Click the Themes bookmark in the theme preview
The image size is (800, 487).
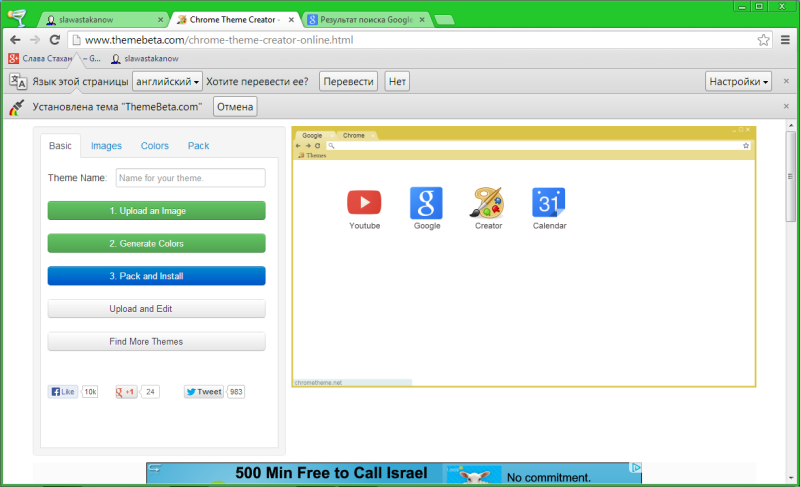click(312, 155)
